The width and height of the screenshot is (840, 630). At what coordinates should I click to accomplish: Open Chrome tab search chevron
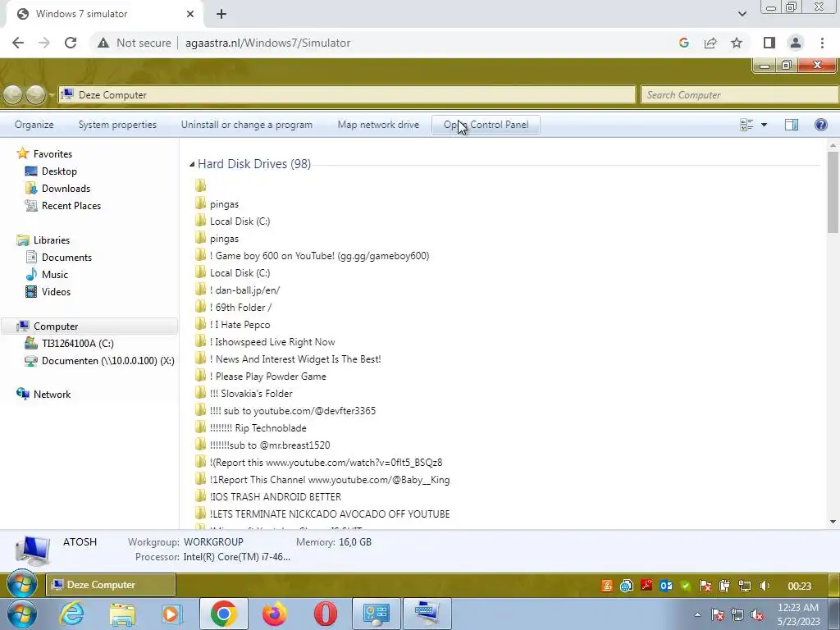742,14
